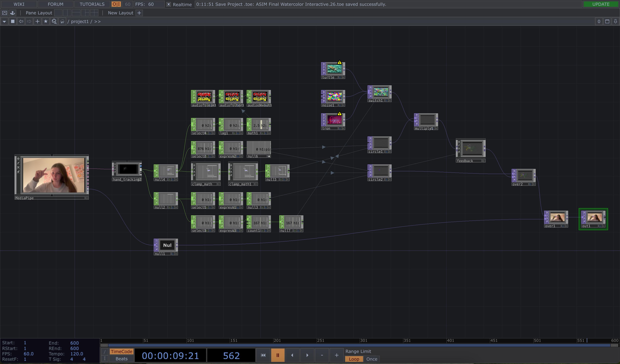620x364 pixels.
Task: Toggle the slash button left of TimeCode
Action: point(105,352)
